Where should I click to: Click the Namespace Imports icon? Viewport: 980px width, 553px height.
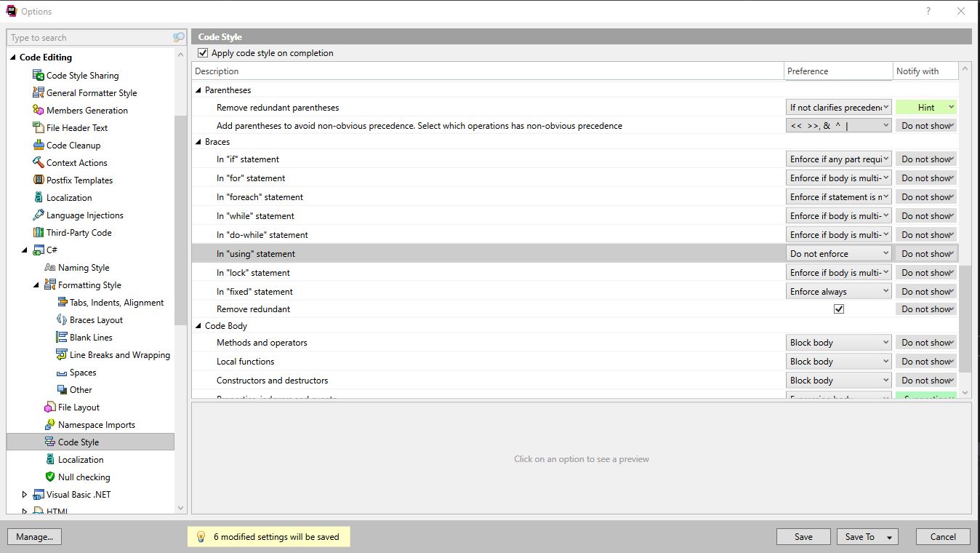50,424
